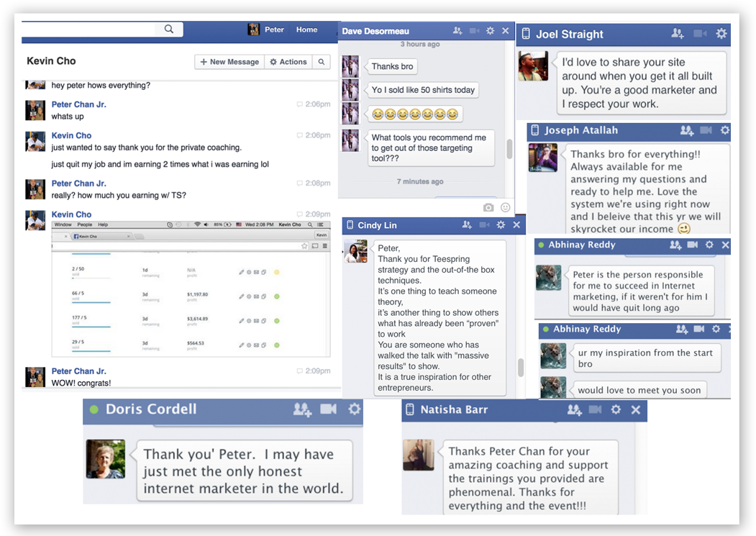The height and width of the screenshot is (536, 756).
Task: Add friends to Abhinay Reddy chat about Internet marketing
Action: coord(675,245)
